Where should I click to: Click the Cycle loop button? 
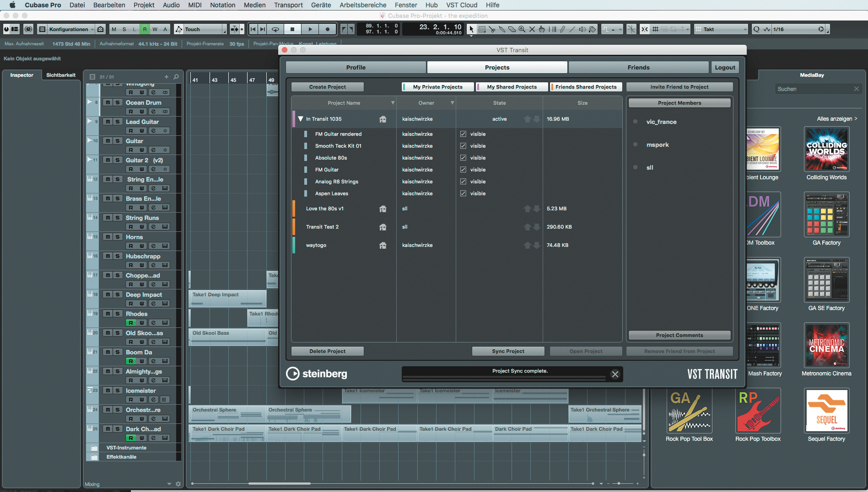click(x=275, y=29)
